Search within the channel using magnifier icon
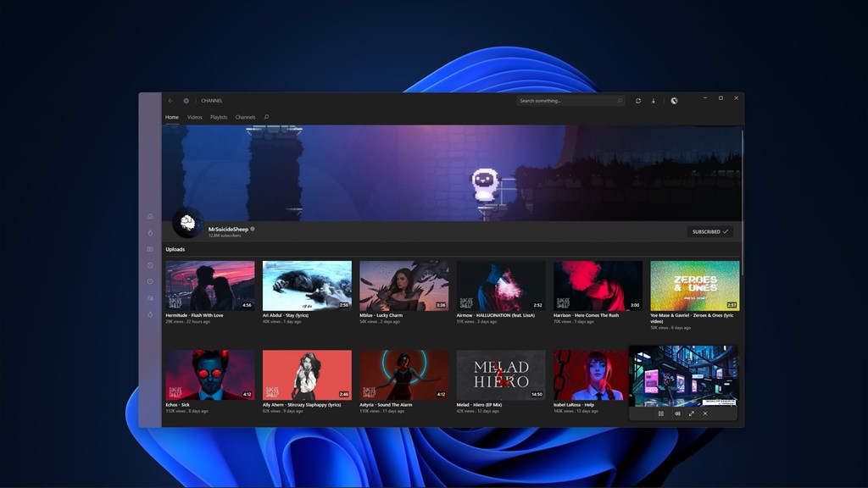 point(266,117)
